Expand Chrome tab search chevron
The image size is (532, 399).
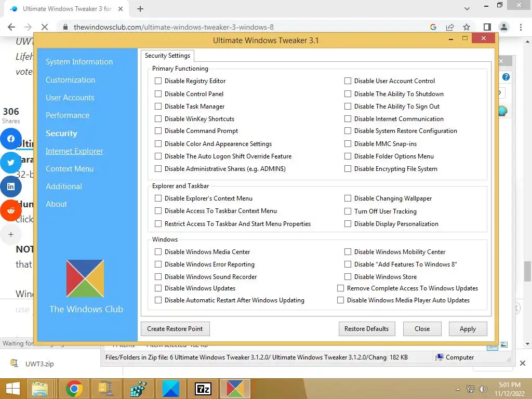(467, 9)
